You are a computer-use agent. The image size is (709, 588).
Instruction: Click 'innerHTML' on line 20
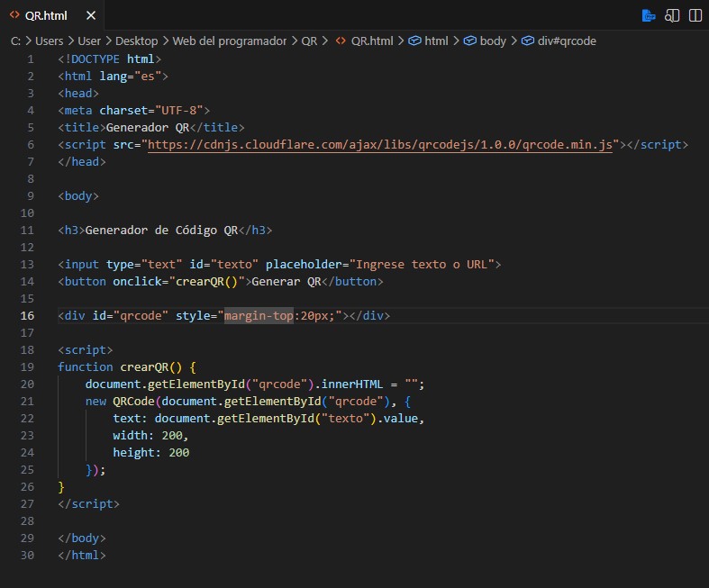[x=351, y=384]
